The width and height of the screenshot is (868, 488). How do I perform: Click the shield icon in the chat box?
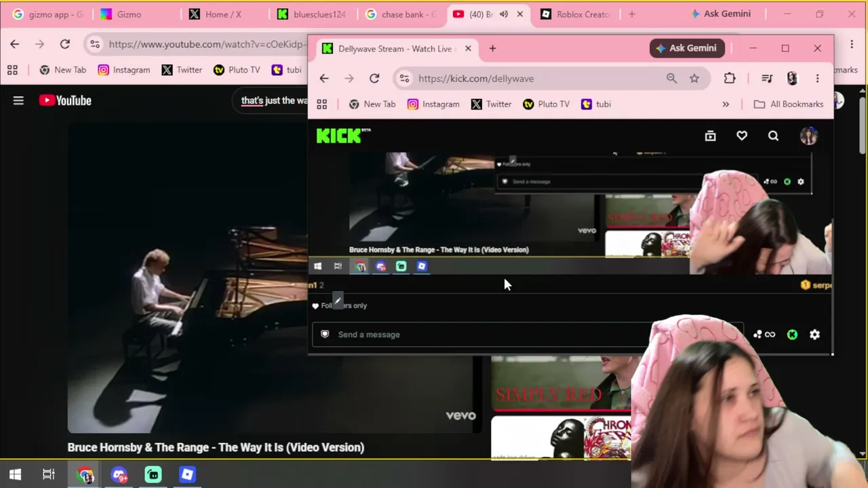click(325, 334)
